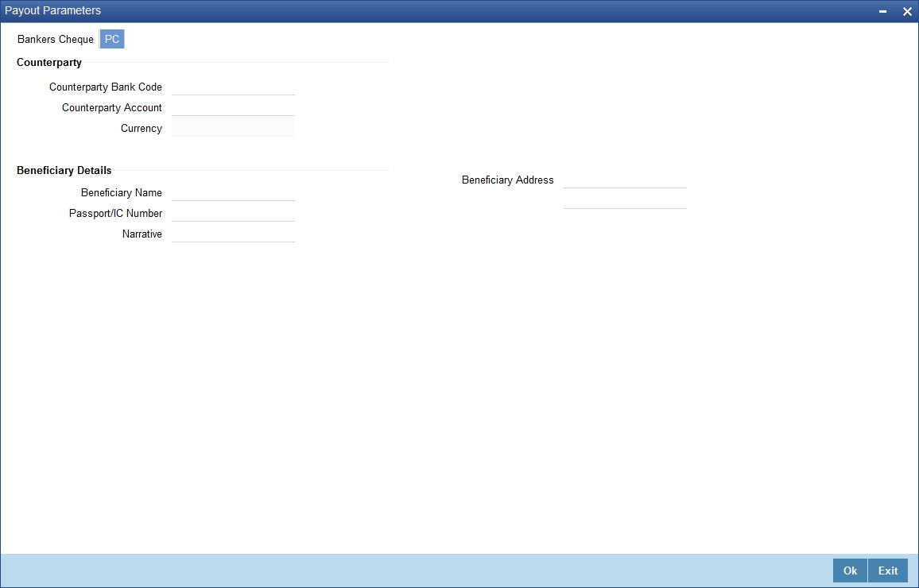This screenshot has height=588, width=919.
Task: Focus the Counterparty Account input
Action: [x=233, y=107]
